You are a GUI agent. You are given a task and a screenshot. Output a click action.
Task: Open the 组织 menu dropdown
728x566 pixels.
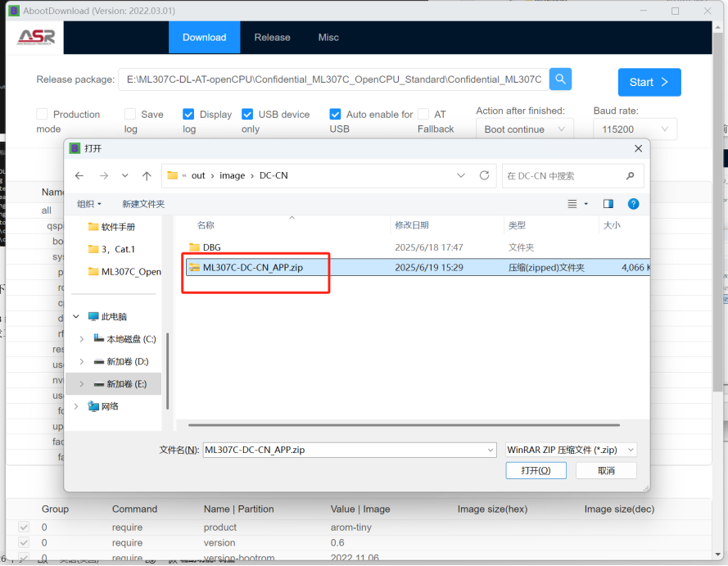89,204
